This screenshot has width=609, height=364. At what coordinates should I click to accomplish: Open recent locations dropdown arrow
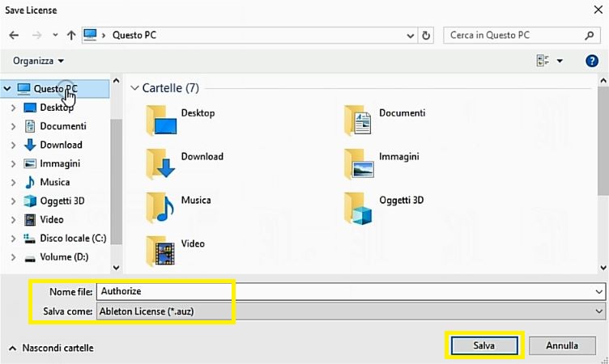point(55,36)
